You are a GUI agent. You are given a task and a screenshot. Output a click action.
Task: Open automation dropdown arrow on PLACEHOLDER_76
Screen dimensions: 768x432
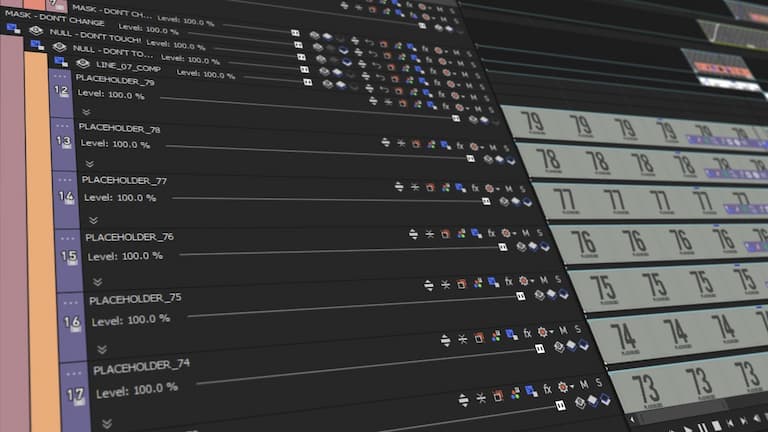tap(514, 233)
